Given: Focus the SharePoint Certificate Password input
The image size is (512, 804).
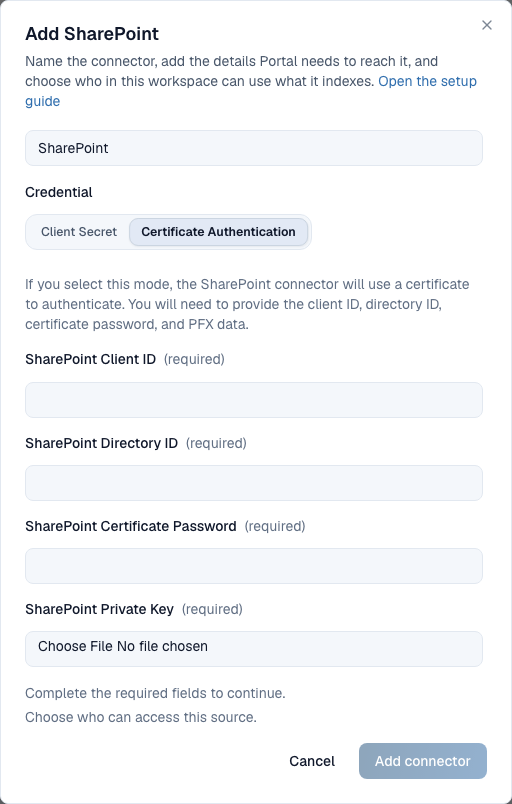Looking at the screenshot, I should [x=254, y=566].
